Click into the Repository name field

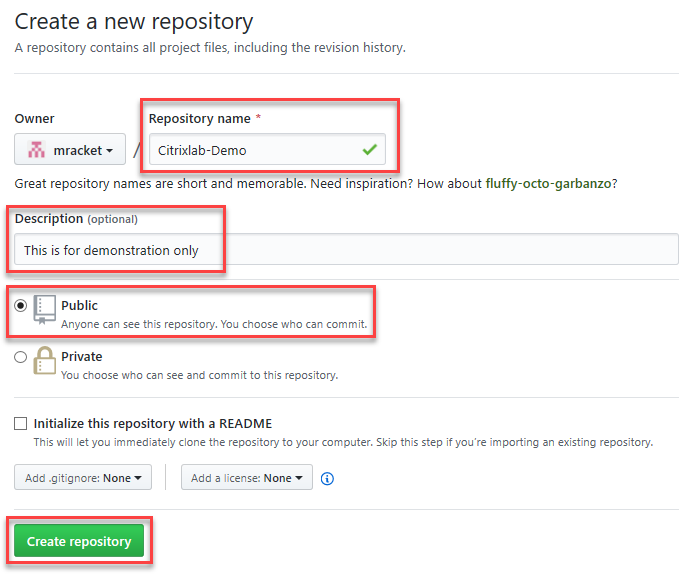click(x=267, y=149)
